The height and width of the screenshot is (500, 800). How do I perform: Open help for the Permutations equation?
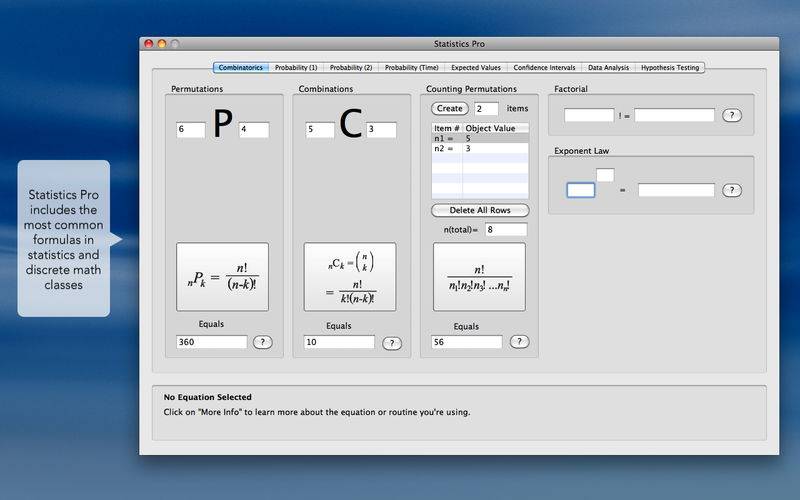(263, 342)
